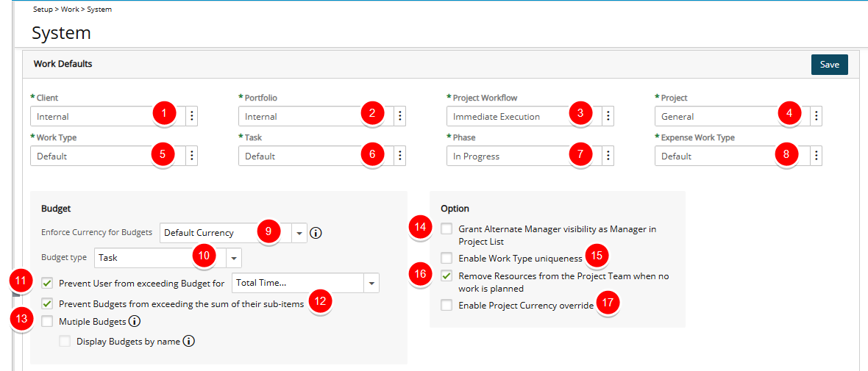Navigate to Work in the breadcrumb
The image size is (868, 371).
[69, 10]
